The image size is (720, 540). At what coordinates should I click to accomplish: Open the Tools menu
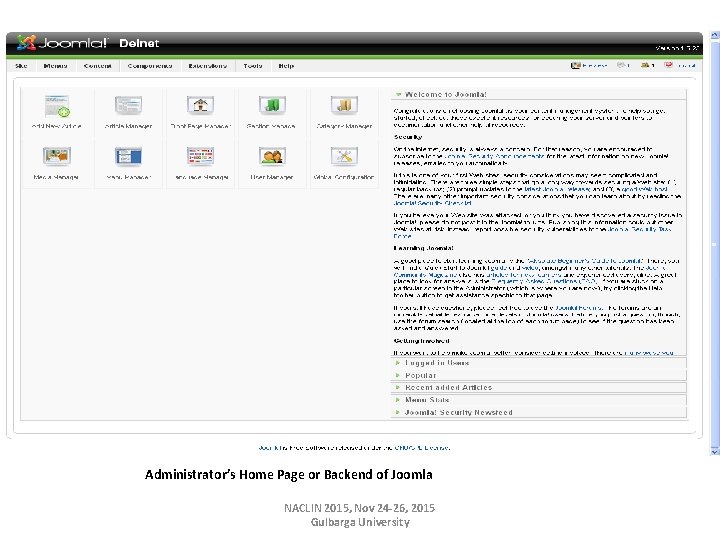click(253, 66)
